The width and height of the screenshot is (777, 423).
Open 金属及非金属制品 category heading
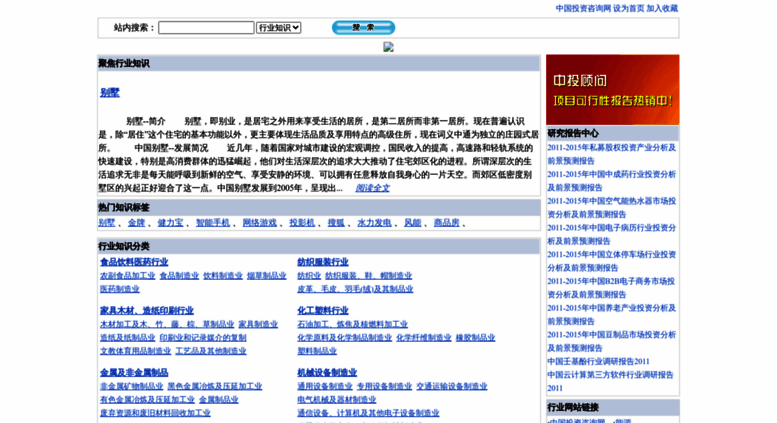pos(134,372)
